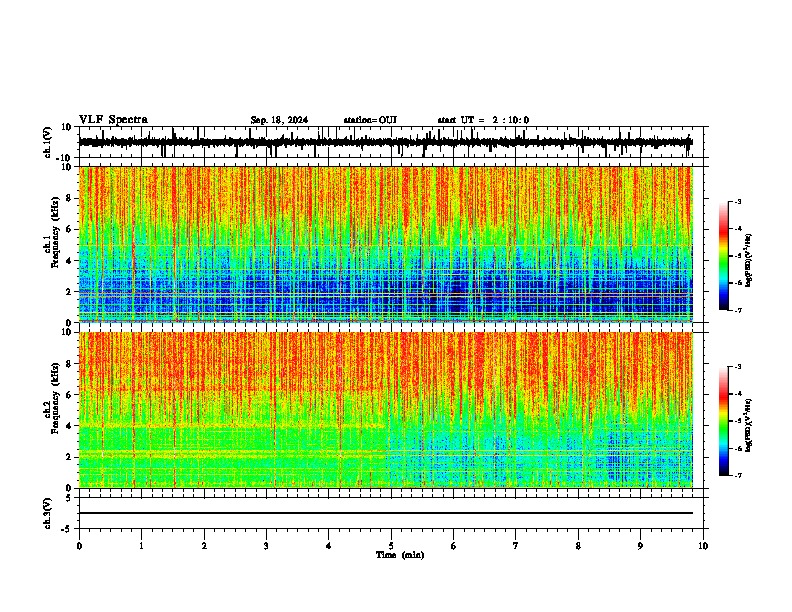This screenshot has height=612, width=792.
Task: Click the '6' tick on ch.1 frequency axis
Action: coord(69,229)
